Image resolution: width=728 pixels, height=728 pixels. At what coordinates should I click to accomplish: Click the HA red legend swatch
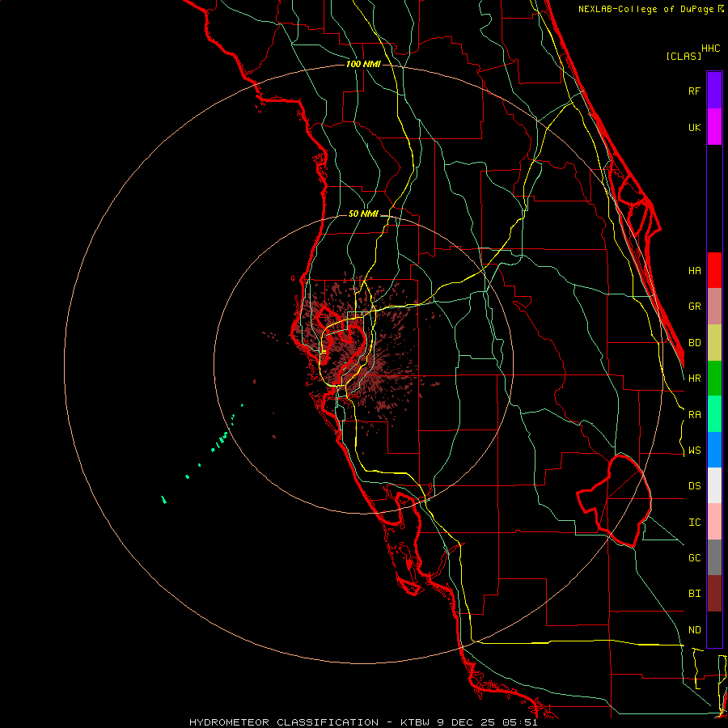[714, 270]
